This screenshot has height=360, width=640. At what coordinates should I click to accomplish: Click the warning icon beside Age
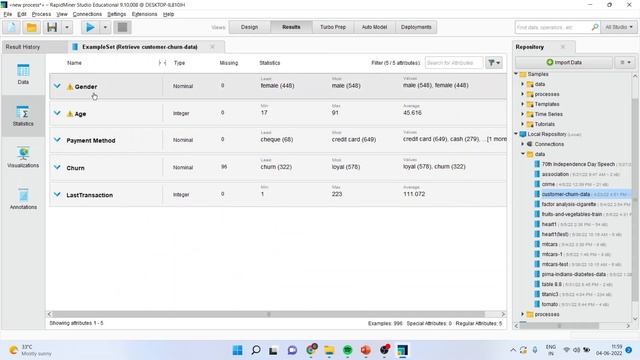[70, 113]
